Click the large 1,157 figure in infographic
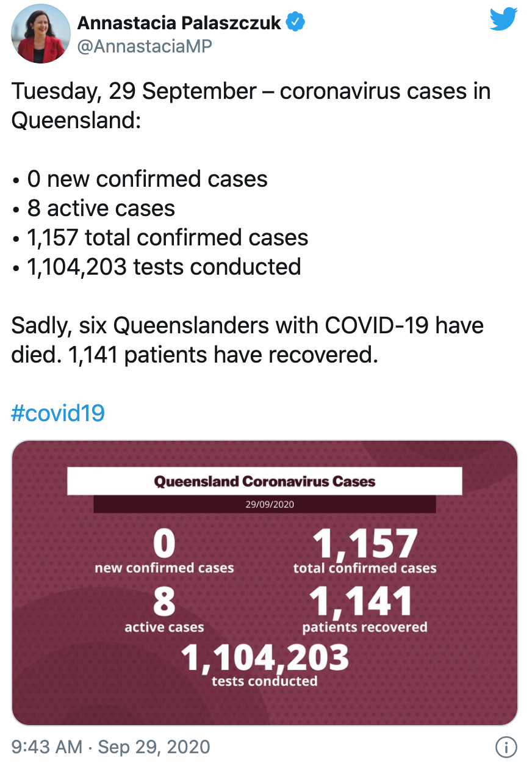This screenshot has width=532, height=763. (x=365, y=544)
